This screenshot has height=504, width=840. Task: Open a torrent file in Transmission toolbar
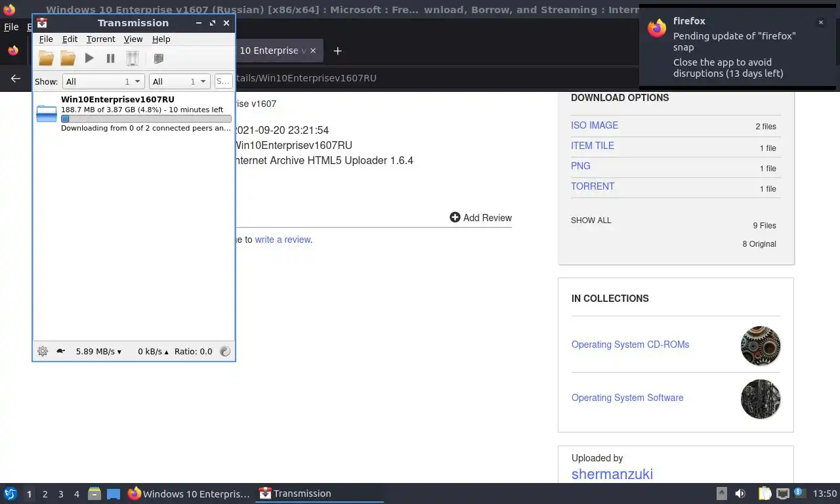click(46, 58)
